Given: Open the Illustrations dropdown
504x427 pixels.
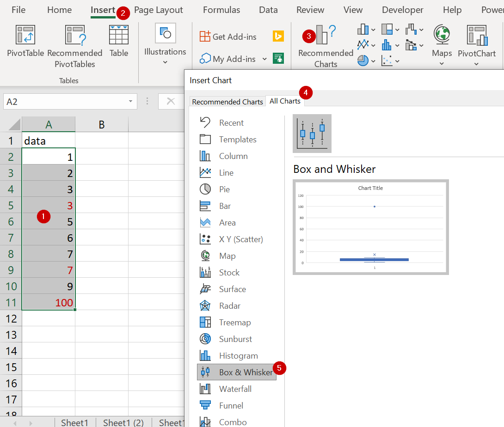Looking at the screenshot, I should tap(165, 44).
